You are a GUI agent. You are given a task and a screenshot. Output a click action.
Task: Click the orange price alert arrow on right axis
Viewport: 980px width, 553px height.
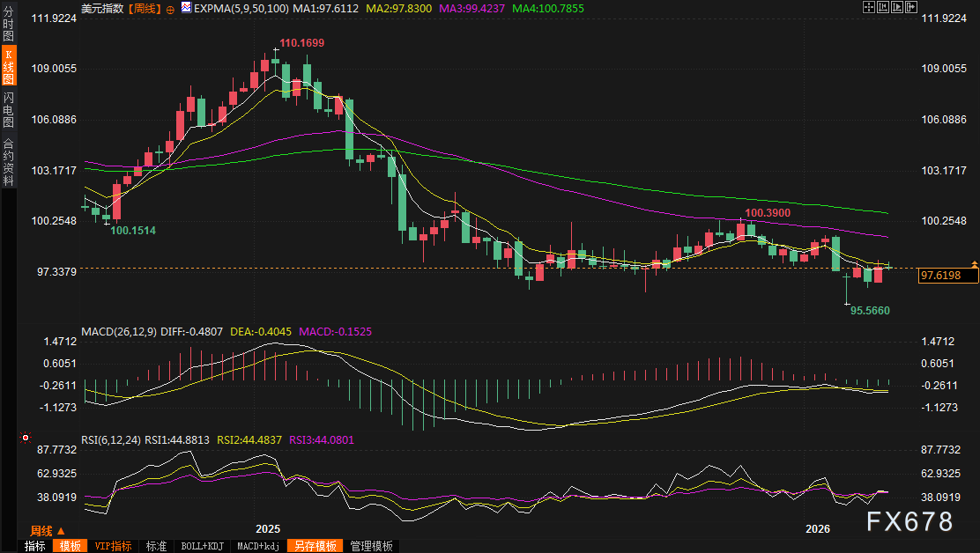pyautogui.click(x=974, y=263)
